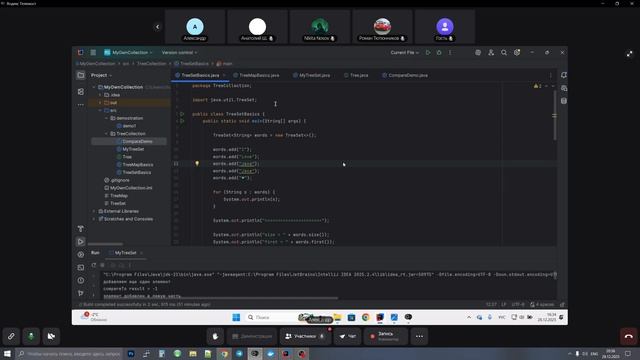Expand the .idea folder in project tree
This screenshot has width=640, height=360.
coord(100,95)
